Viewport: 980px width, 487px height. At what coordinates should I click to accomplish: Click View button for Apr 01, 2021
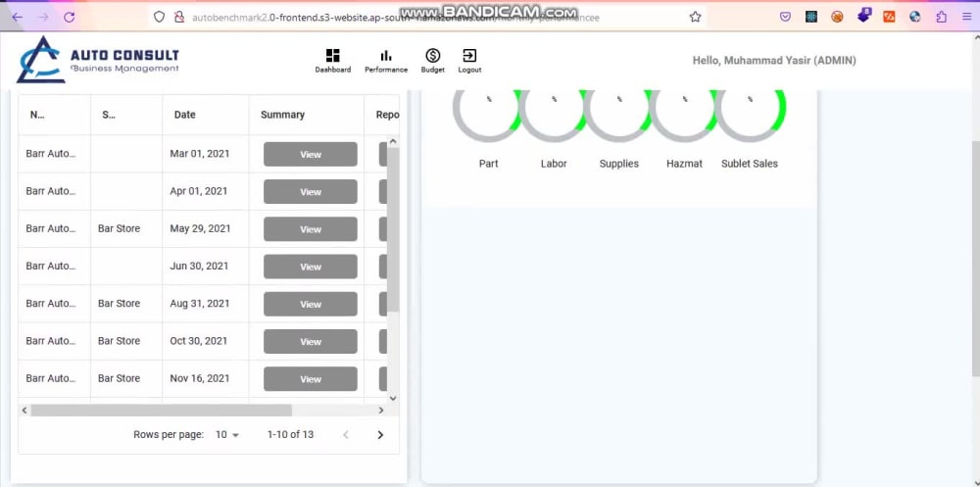pyautogui.click(x=311, y=192)
